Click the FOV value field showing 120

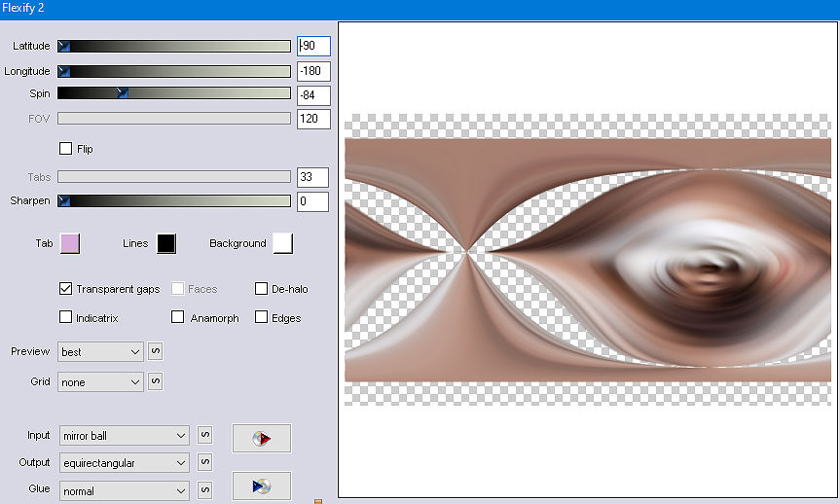[x=314, y=119]
